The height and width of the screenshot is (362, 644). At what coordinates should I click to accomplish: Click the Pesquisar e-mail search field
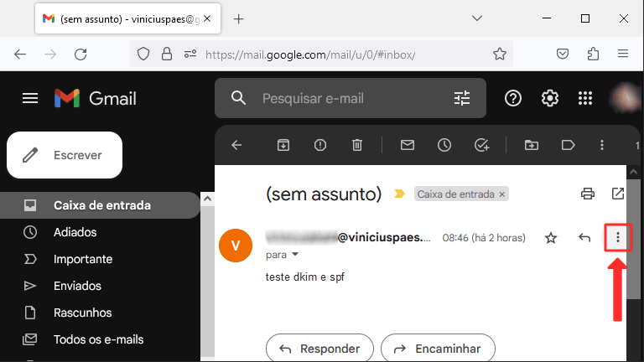tap(344, 98)
